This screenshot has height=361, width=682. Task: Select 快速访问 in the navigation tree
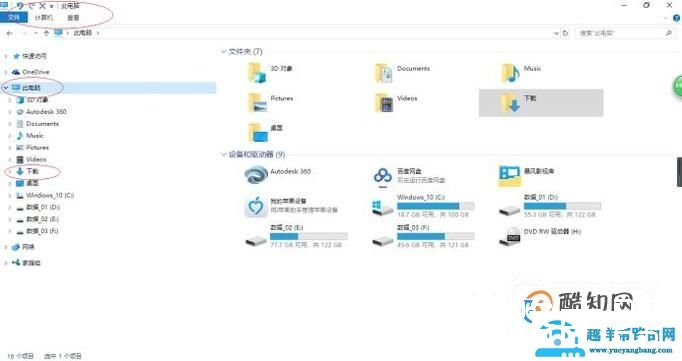click(34, 56)
